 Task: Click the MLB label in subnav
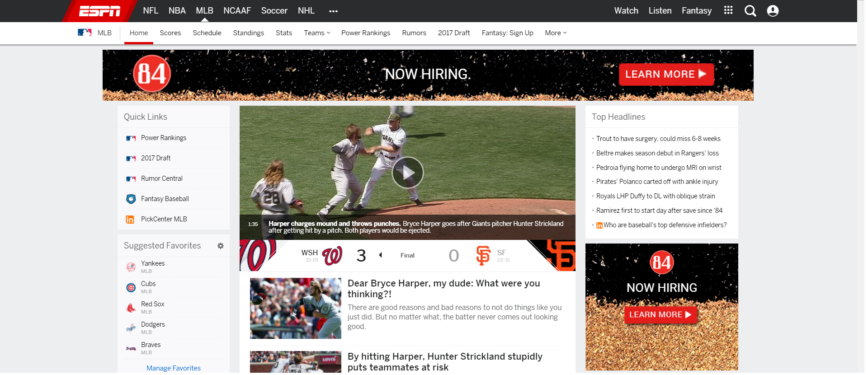[x=104, y=33]
